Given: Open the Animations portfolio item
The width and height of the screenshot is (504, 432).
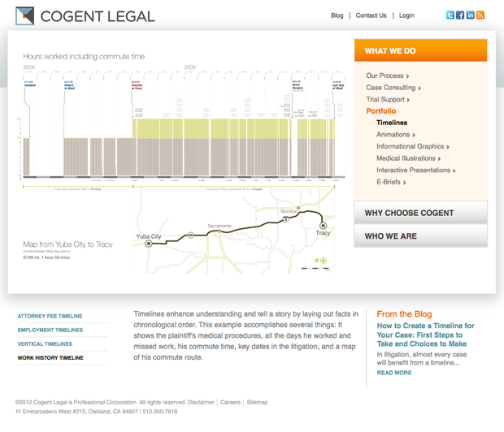Looking at the screenshot, I should pyautogui.click(x=393, y=135).
